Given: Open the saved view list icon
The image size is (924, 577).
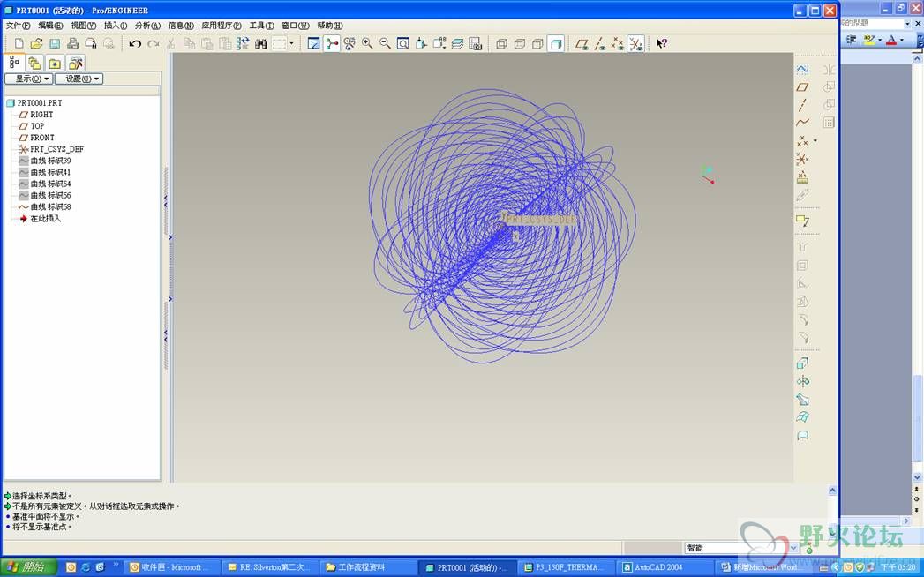Looking at the screenshot, I should [x=439, y=43].
